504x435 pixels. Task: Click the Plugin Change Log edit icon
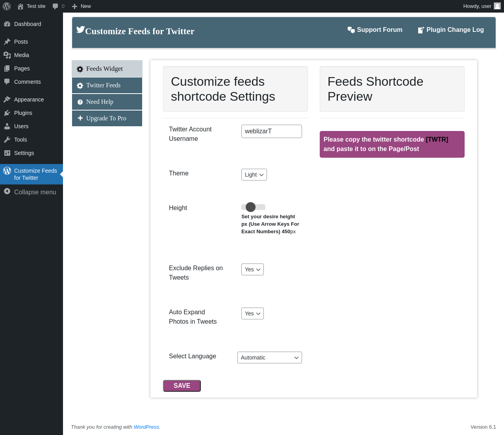421,30
